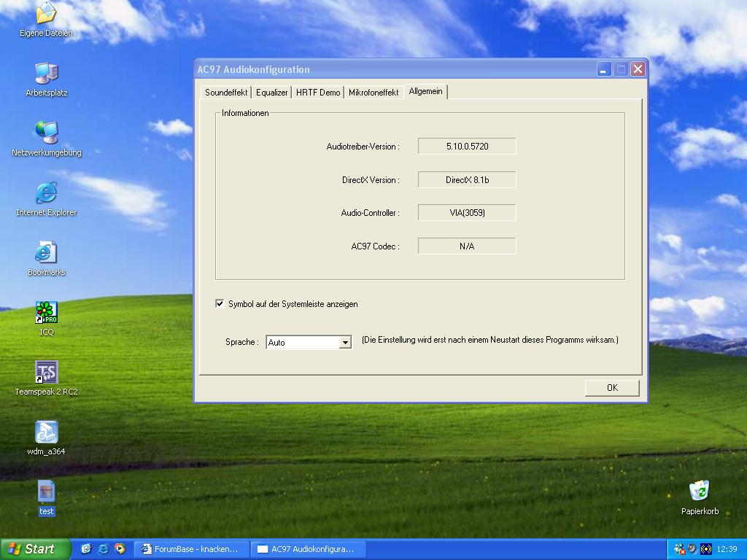Expand the Sprache dropdown

(x=345, y=343)
